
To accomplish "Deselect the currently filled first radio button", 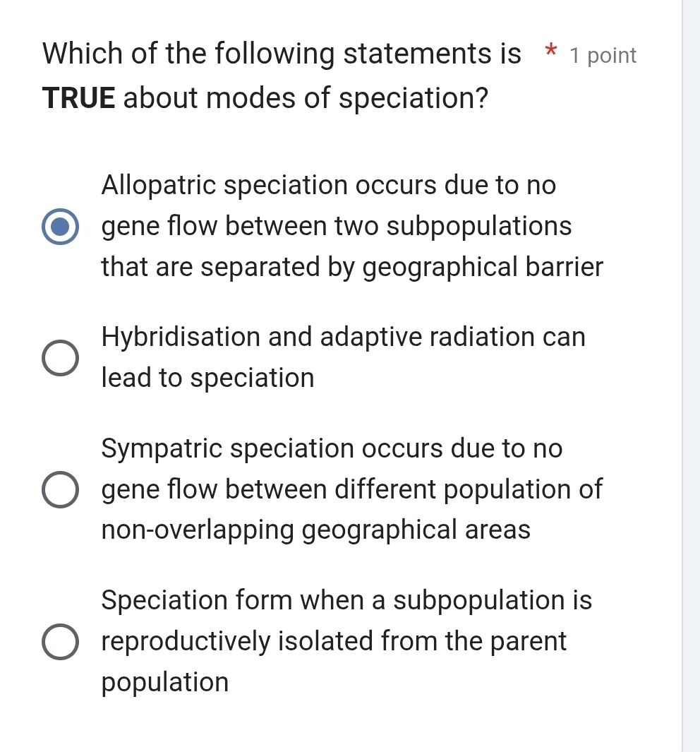I will pos(60,226).
